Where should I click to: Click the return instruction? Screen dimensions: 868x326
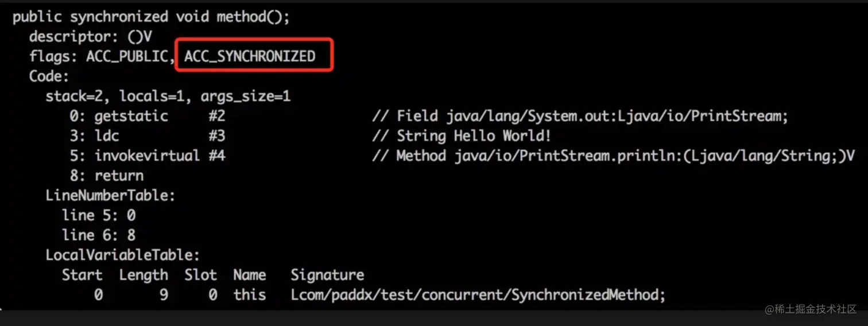[119, 176]
